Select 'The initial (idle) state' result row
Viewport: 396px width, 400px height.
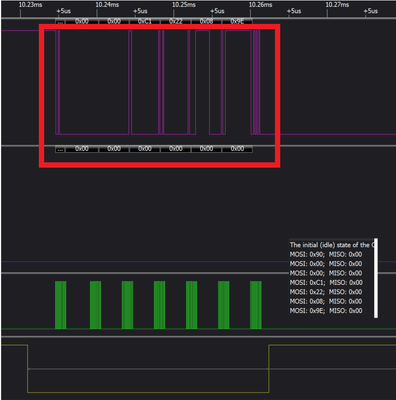[331, 245]
